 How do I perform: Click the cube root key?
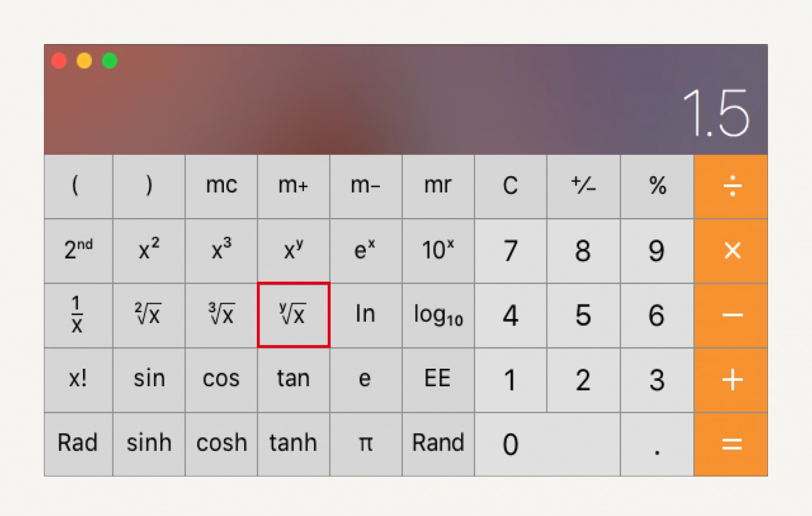coord(221,315)
